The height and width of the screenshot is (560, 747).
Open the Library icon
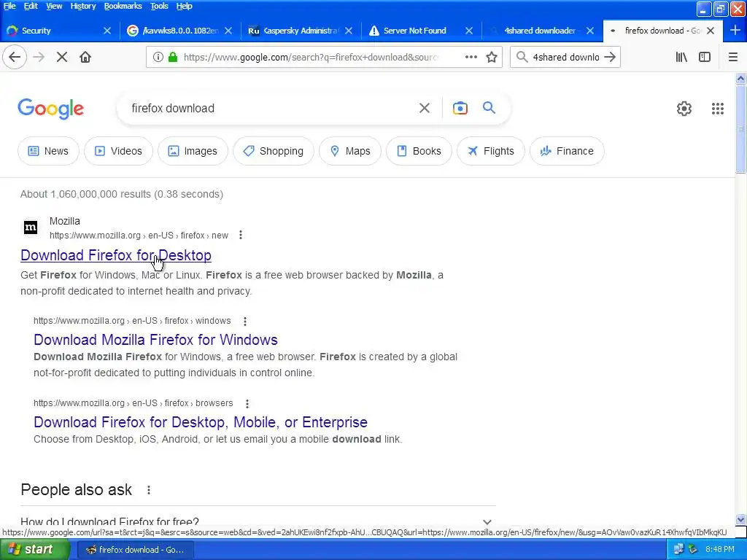(x=681, y=57)
